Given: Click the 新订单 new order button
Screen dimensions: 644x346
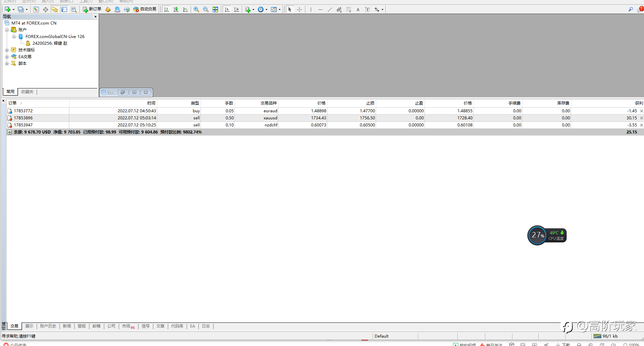Looking at the screenshot, I should (x=92, y=9).
